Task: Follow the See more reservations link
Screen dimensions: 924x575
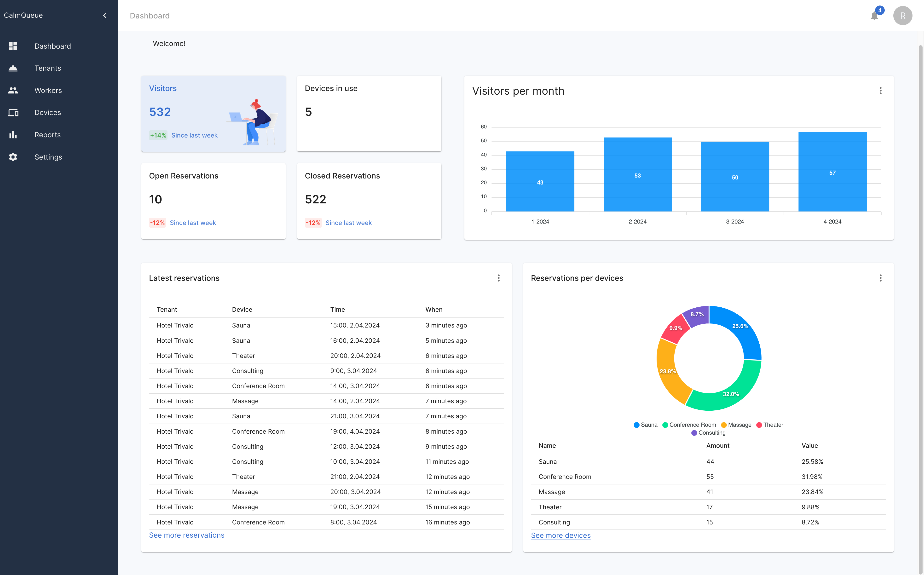Action: coord(187,535)
